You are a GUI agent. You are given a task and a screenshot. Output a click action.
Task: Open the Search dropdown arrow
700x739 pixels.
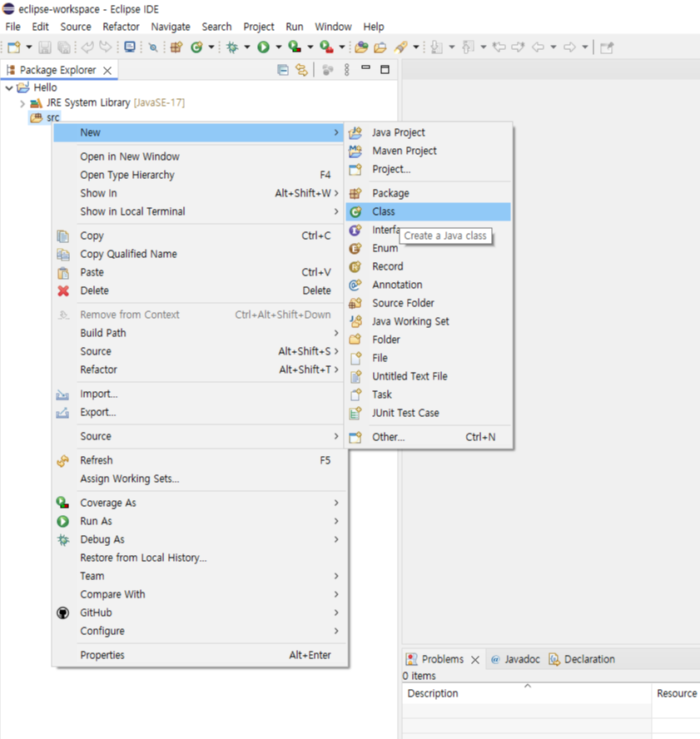416,47
